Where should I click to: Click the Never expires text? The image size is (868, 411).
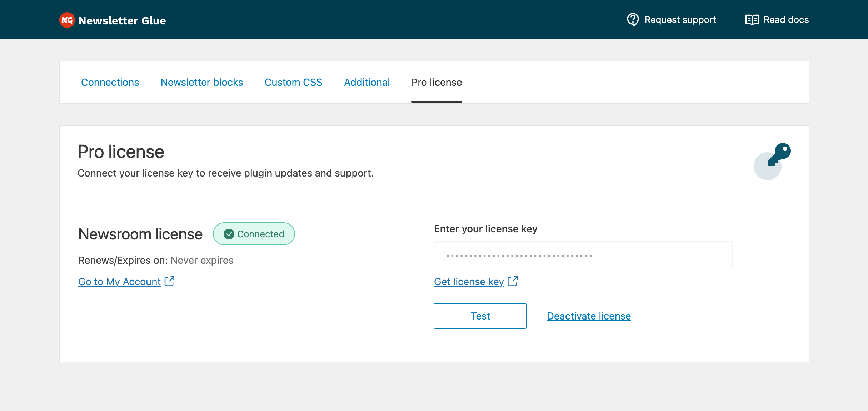tap(202, 260)
